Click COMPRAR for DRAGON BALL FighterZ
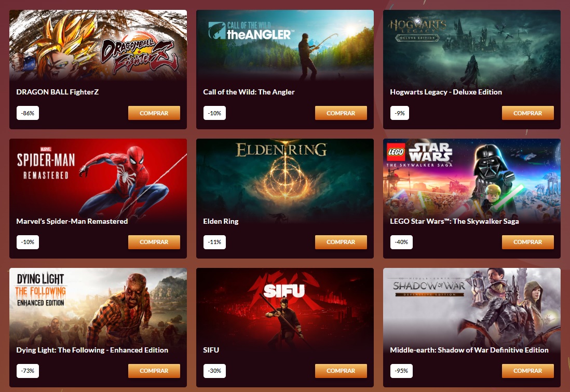570x392 pixels. (154, 113)
